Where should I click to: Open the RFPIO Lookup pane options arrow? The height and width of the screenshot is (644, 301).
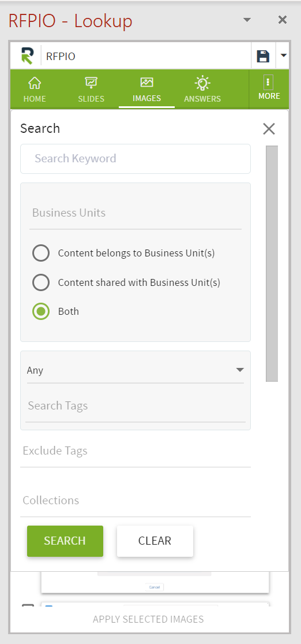point(246,20)
